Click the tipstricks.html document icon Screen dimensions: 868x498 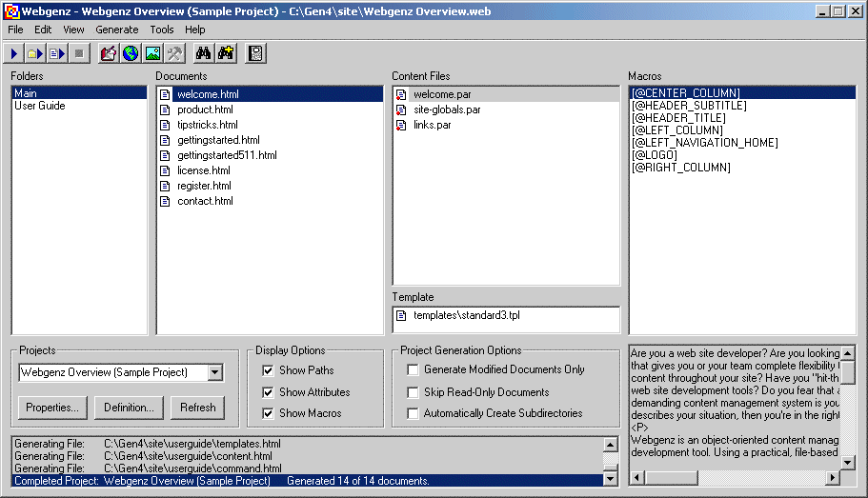coord(165,125)
